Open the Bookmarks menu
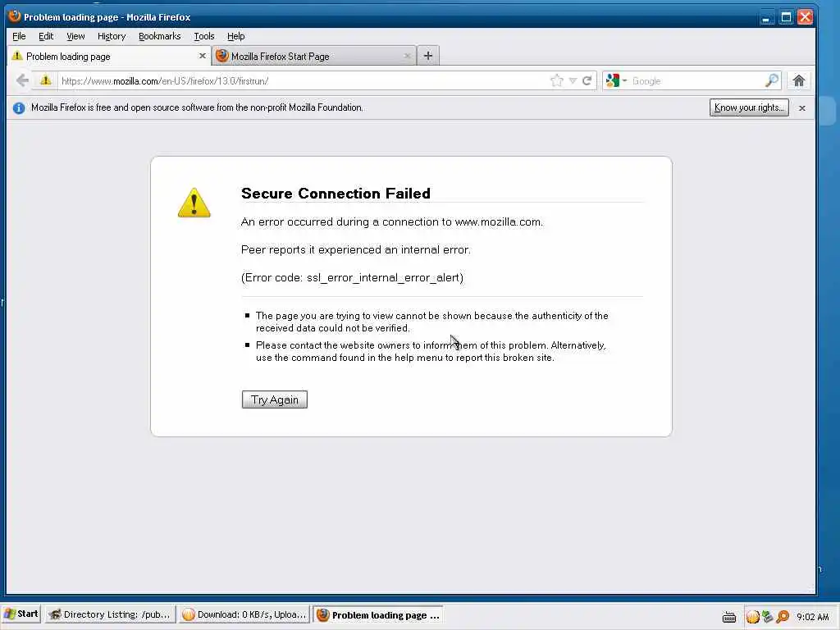This screenshot has width=840, height=630. pyautogui.click(x=160, y=36)
